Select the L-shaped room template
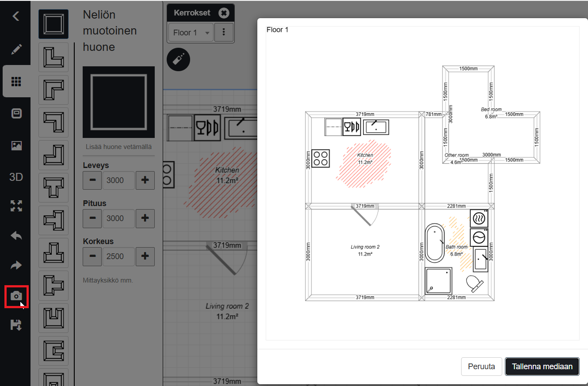588x386 pixels. point(53,57)
